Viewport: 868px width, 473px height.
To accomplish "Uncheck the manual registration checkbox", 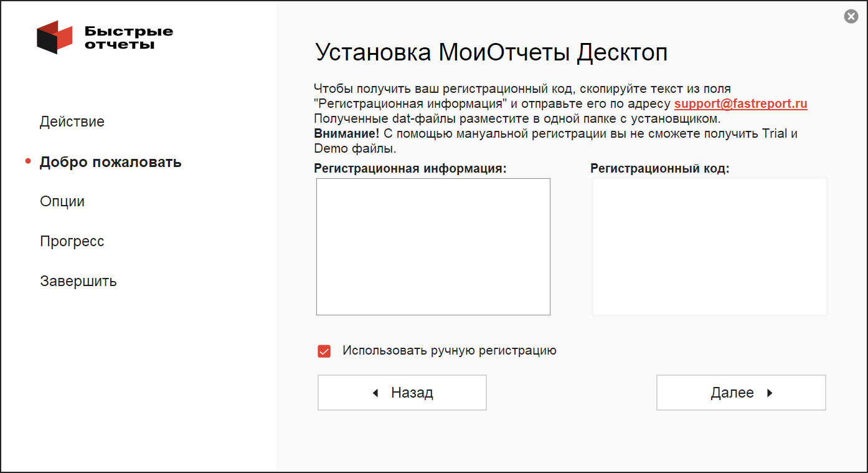I will [x=324, y=351].
